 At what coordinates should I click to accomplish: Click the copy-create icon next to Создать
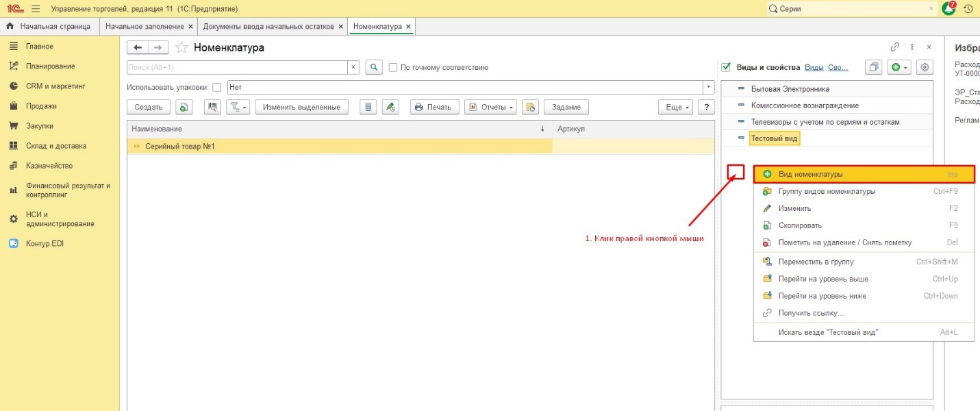(184, 107)
